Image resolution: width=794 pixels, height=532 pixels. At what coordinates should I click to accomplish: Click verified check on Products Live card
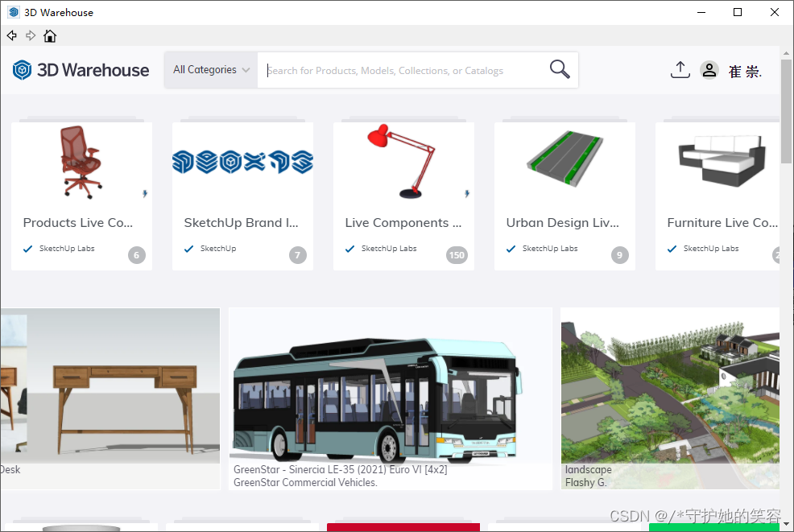[28, 249]
